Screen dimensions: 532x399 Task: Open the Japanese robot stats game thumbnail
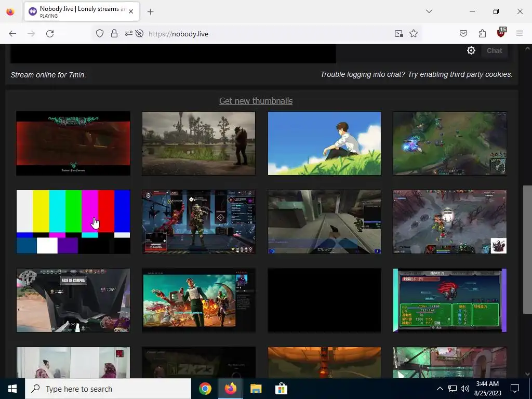tap(450, 300)
